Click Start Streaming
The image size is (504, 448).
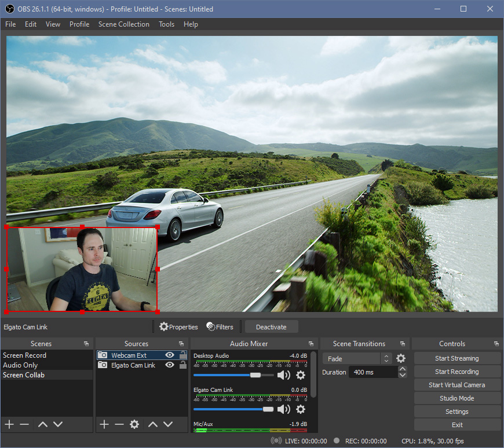(457, 358)
